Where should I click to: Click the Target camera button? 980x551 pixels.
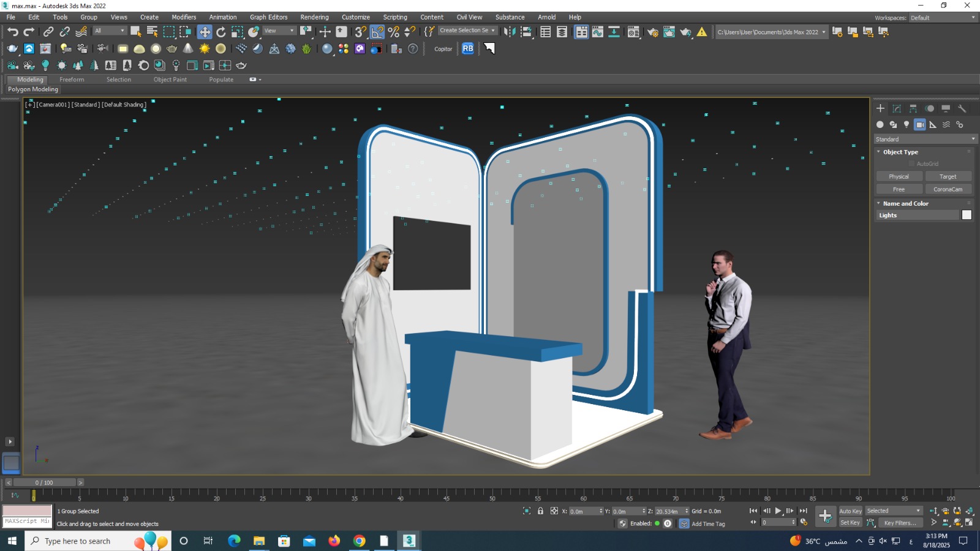coord(948,176)
